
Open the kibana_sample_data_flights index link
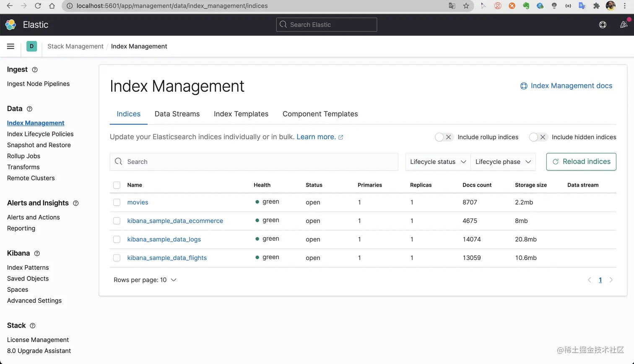tap(167, 258)
